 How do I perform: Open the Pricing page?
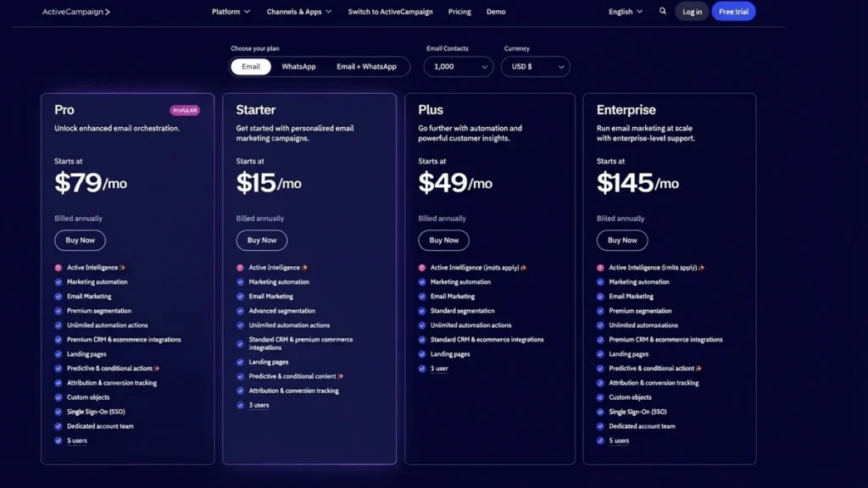pyautogui.click(x=459, y=12)
